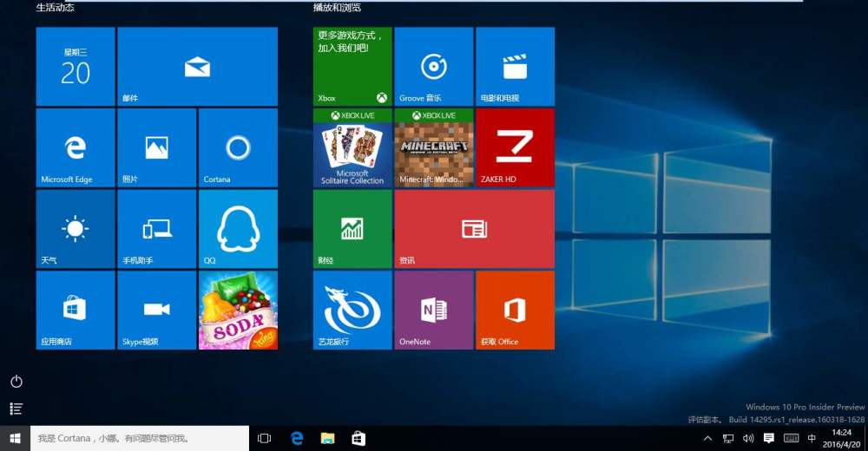Click the Power button in Start
The image size is (868, 451).
(x=16, y=382)
